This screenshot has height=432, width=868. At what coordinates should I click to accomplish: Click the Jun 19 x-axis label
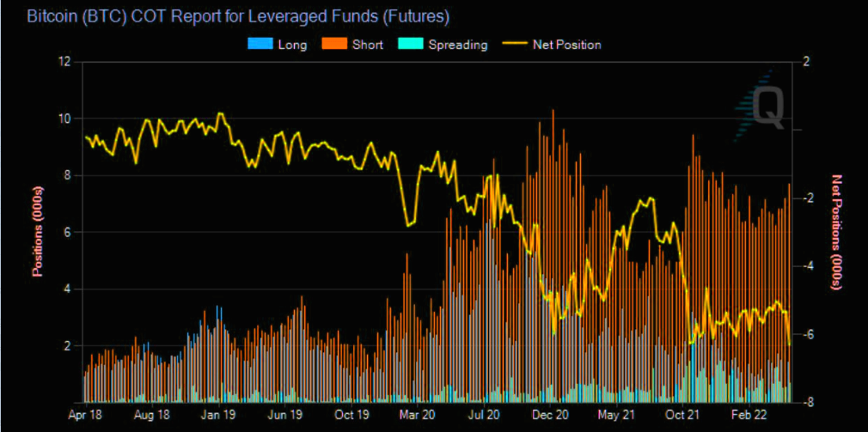click(x=285, y=414)
